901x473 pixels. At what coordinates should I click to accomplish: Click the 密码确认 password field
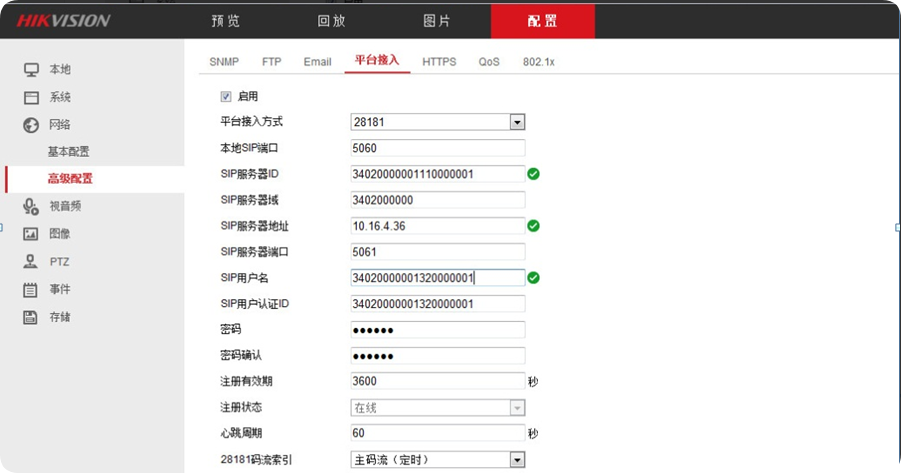point(437,356)
